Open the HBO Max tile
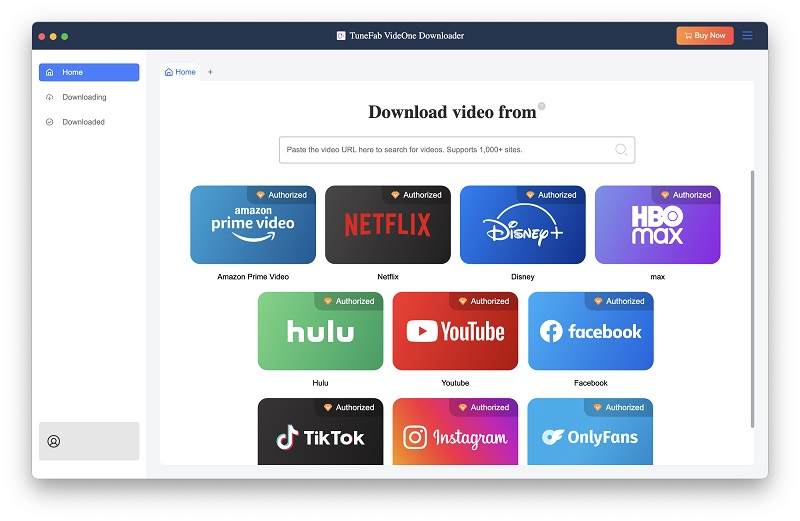The image size is (800, 521). 657,225
